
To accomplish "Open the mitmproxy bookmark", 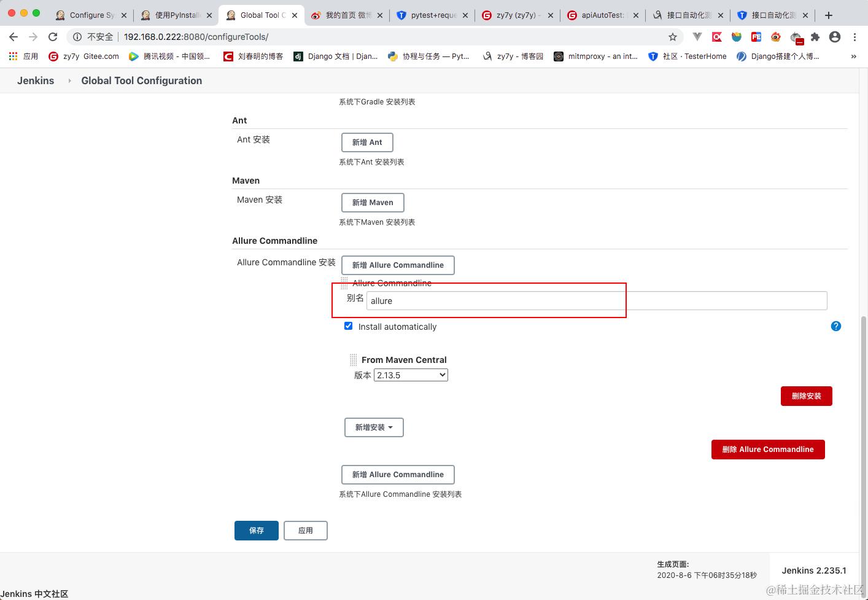I will 596,56.
